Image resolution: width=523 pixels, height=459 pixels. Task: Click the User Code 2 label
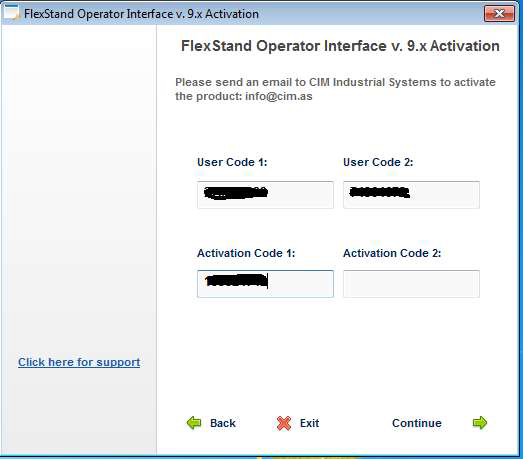tap(378, 162)
